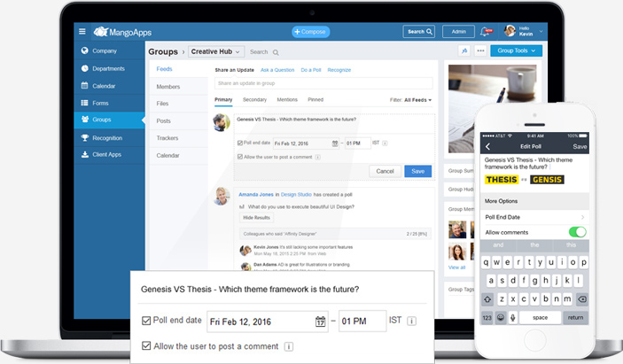Click the Calendar icon in left sidebar
The height and width of the screenshot is (364, 623).
(x=84, y=85)
